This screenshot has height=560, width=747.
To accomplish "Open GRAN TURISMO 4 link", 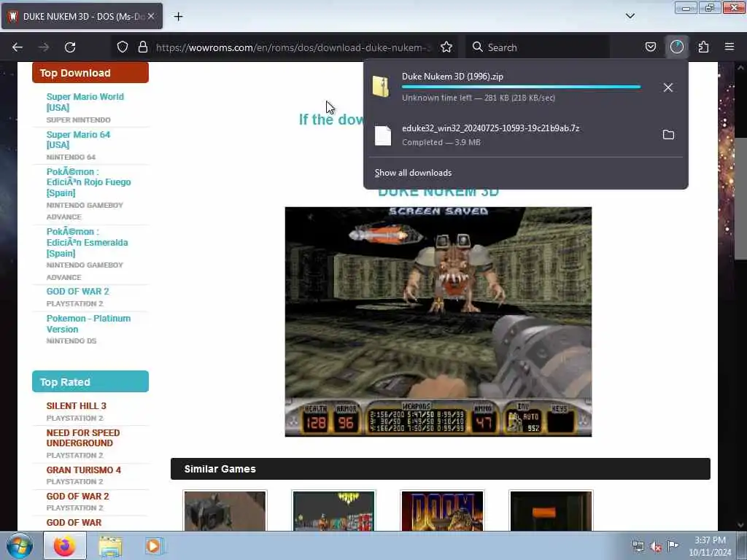I will pos(83,470).
